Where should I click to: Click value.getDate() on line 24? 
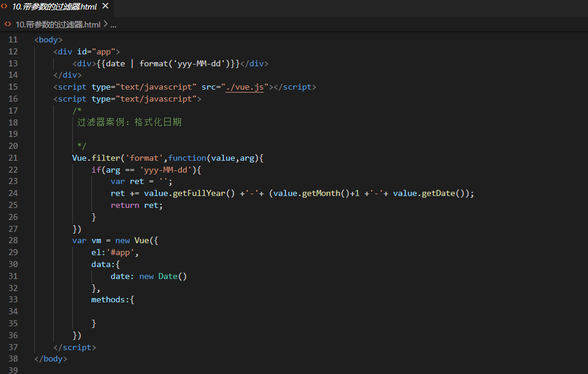coord(429,194)
